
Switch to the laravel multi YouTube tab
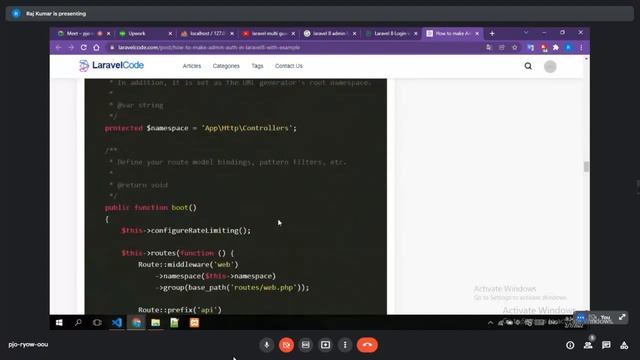click(269, 33)
